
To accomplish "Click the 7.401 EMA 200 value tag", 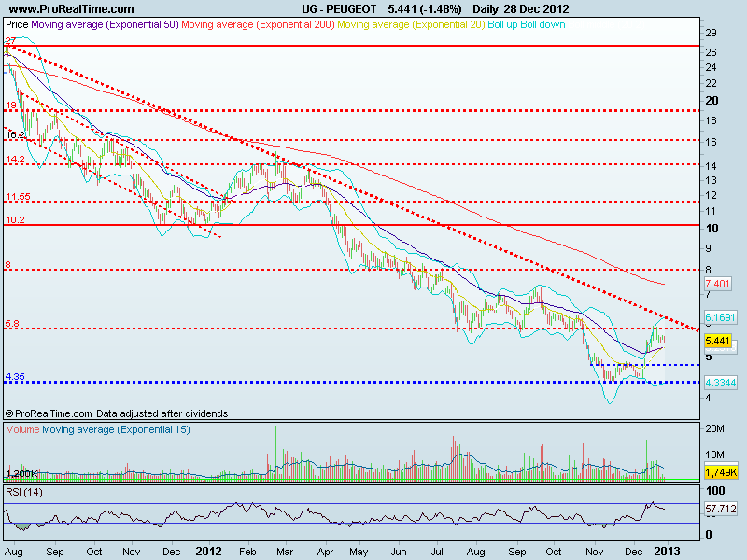I will click(717, 284).
